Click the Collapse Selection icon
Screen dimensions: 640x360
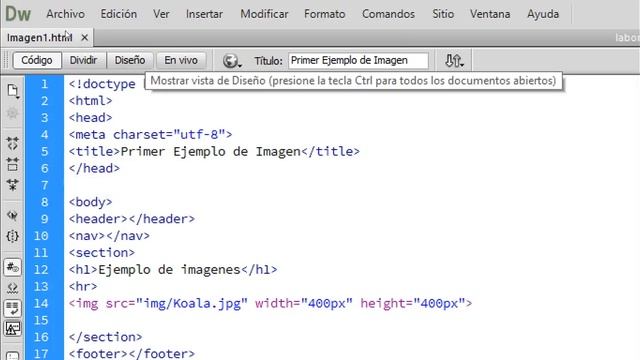point(12,164)
